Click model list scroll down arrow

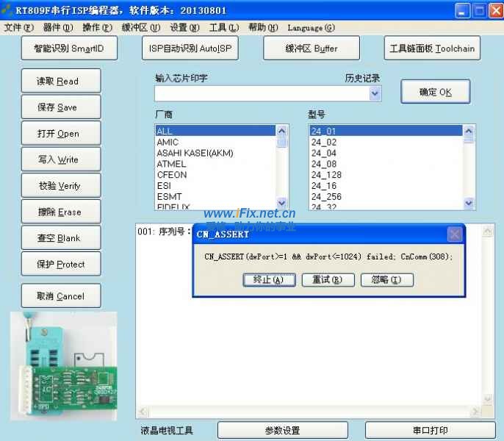click(x=469, y=203)
